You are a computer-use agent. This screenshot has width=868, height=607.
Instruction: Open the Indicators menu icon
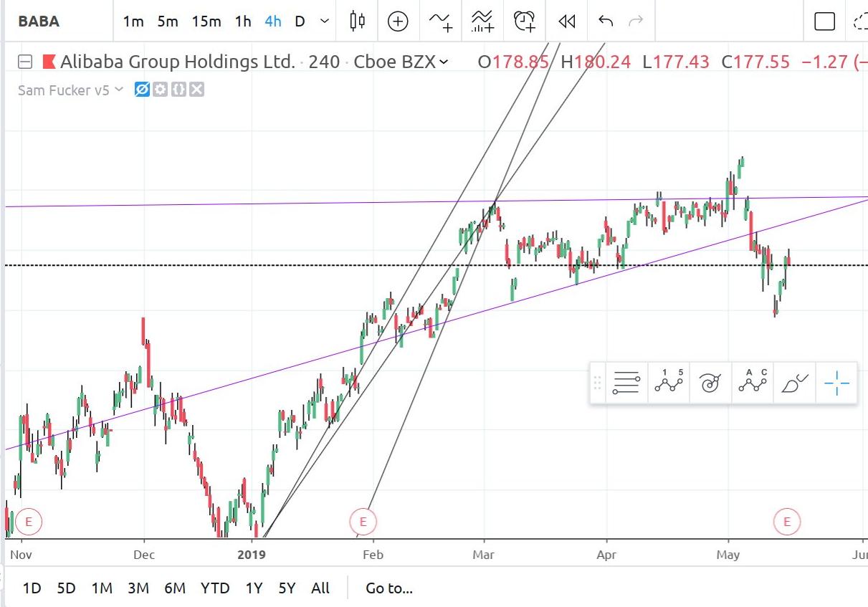point(441,21)
